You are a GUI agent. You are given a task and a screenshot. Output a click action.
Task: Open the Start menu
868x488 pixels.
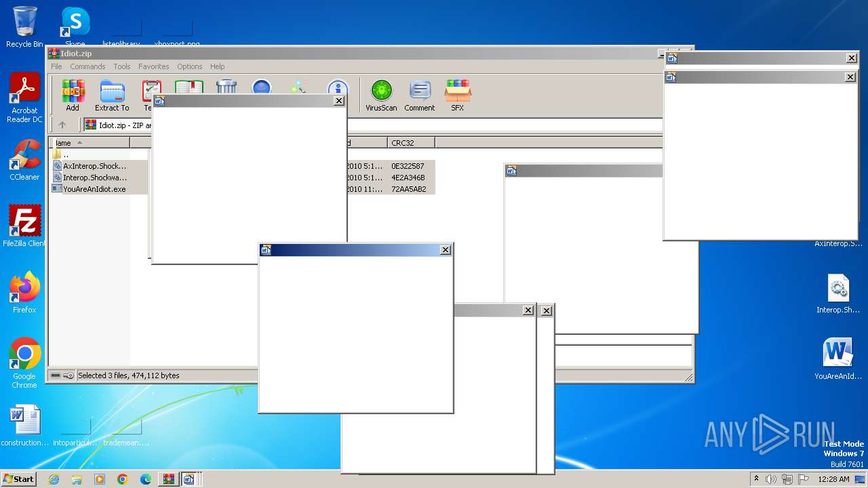[x=18, y=479]
